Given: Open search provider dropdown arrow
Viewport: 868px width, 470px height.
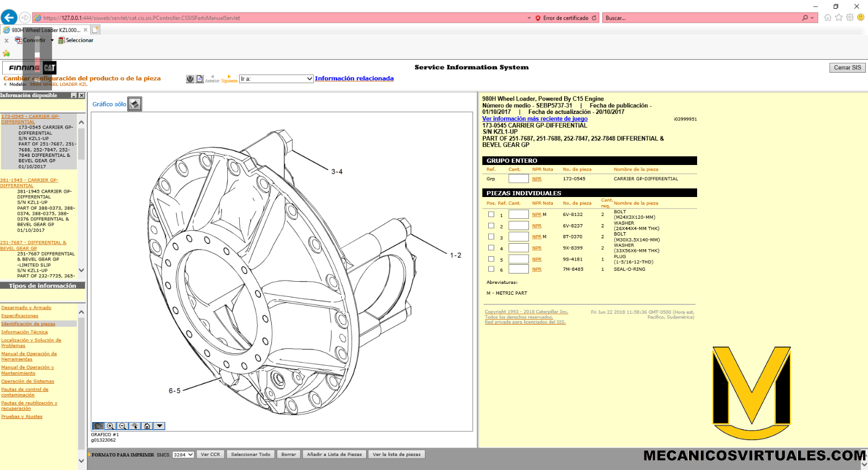Looking at the screenshot, I should point(812,18).
